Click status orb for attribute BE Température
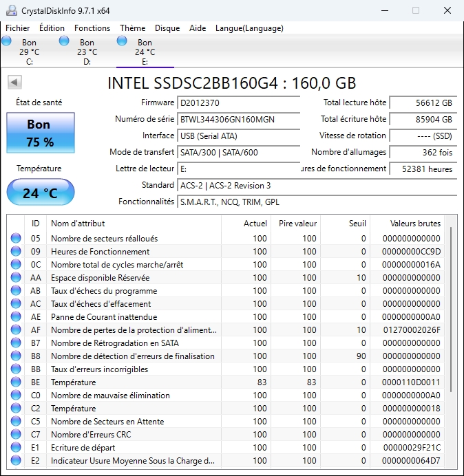The width and height of the screenshot is (464, 476). [16, 382]
